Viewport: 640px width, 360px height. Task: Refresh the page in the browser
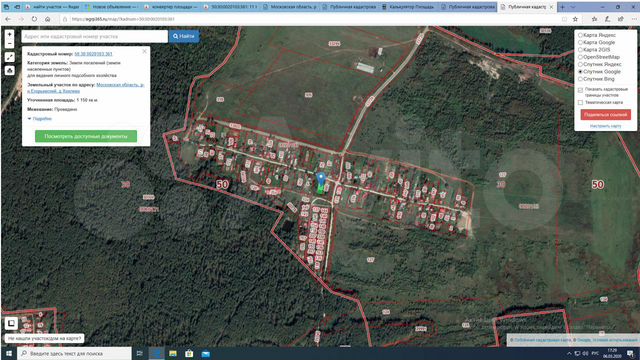(34, 19)
